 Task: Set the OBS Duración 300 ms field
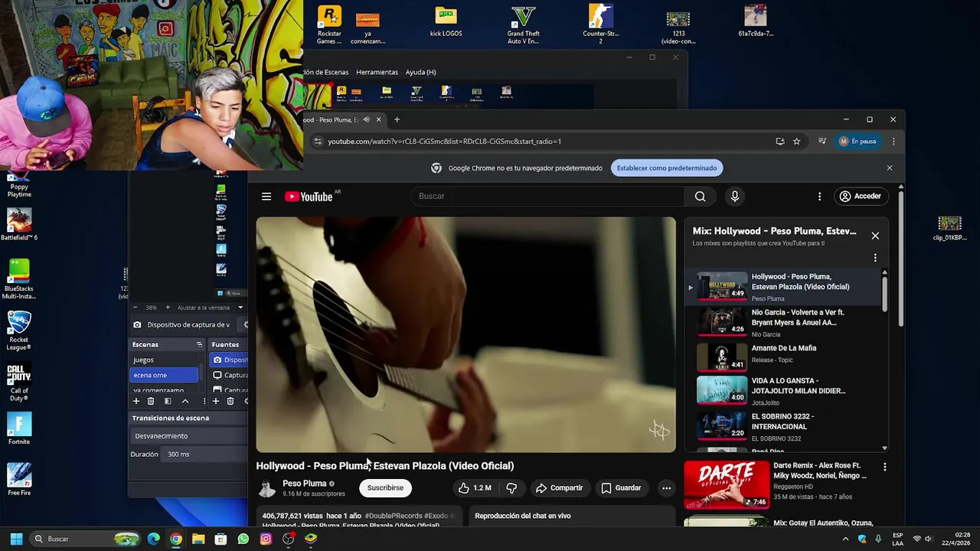coord(205,455)
